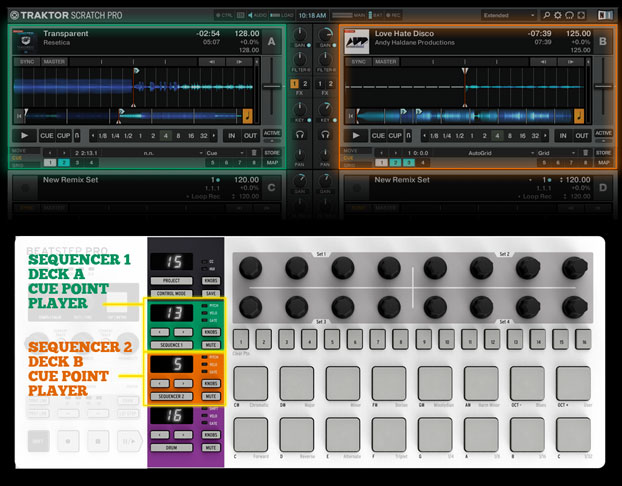Toggle headphone cue for channel A
Viewport: 622px width, 486px height.
(300, 135)
